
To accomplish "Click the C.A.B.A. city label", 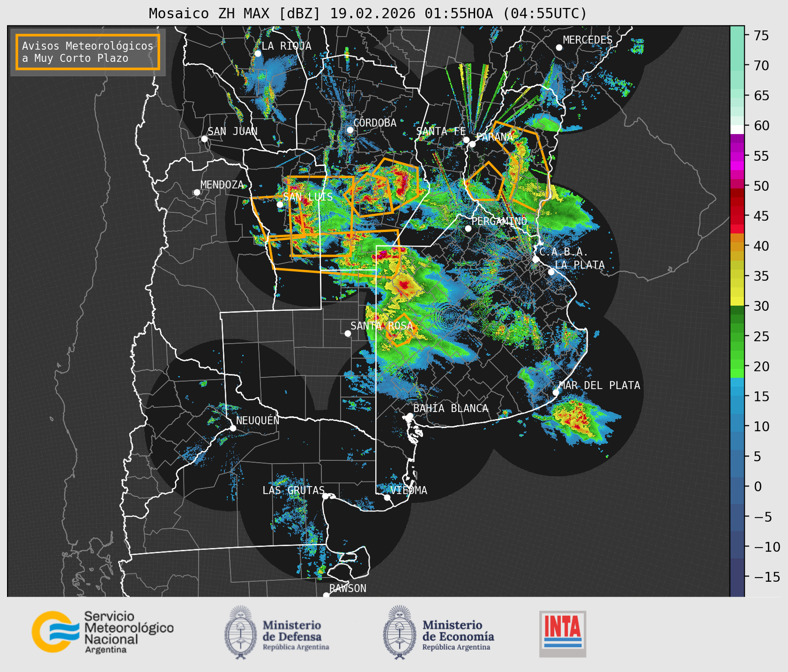I will coord(564,252).
